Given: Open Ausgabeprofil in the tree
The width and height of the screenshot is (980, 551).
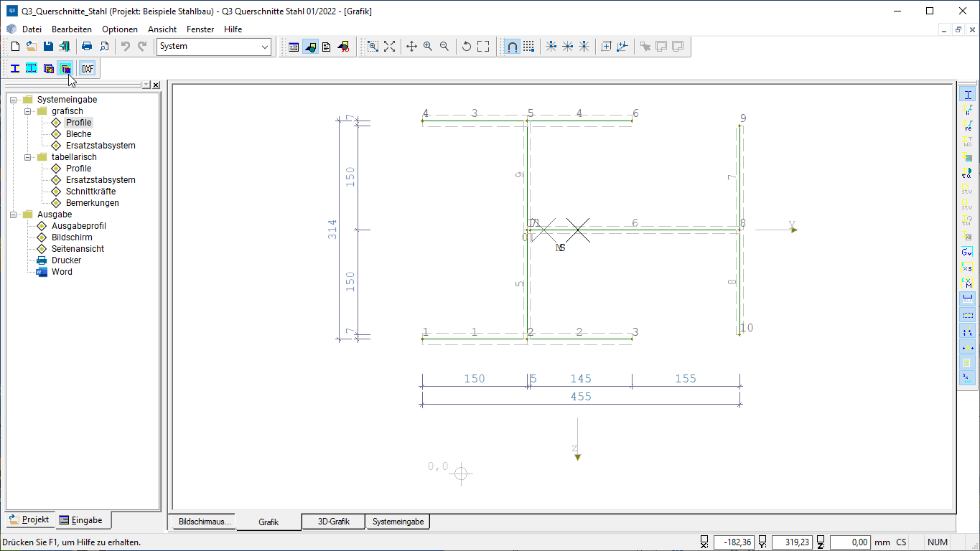Looking at the screenshot, I should tap(79, 226).
